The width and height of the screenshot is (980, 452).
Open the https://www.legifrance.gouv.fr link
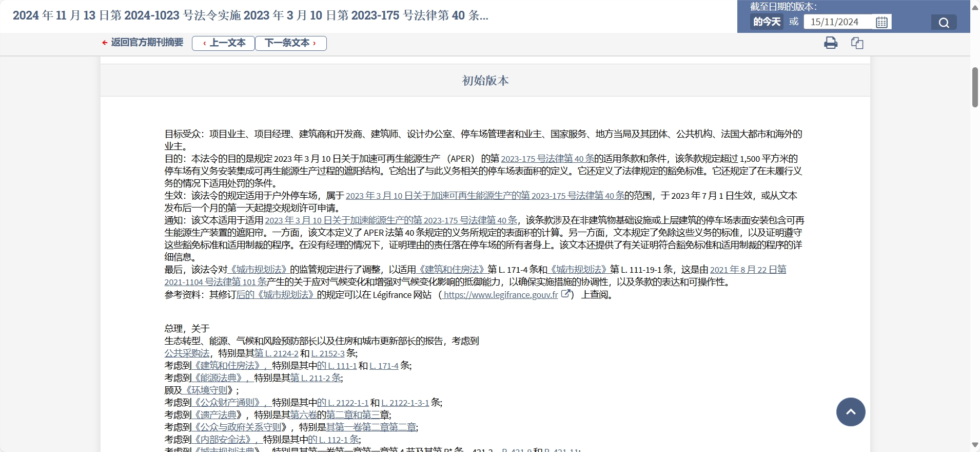tap(501, 295)
